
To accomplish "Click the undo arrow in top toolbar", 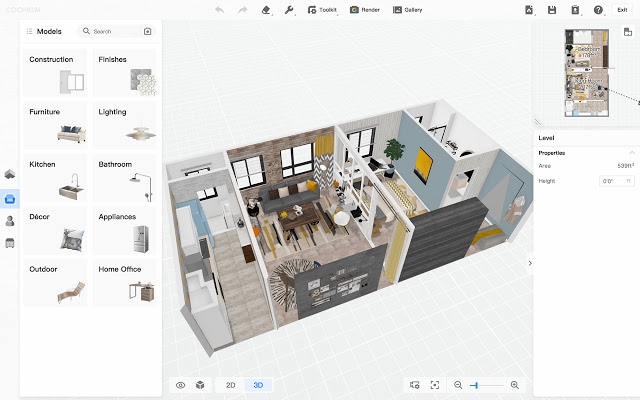I will tap(220, 9).
